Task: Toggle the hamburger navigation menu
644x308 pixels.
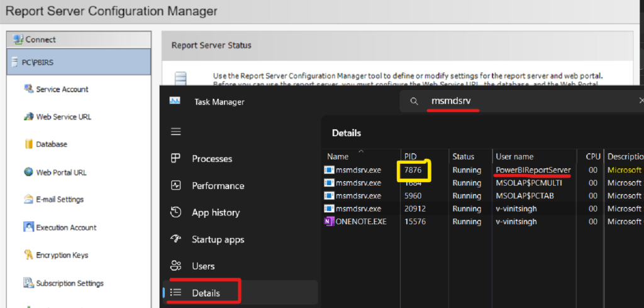Action: pos(176,132)
